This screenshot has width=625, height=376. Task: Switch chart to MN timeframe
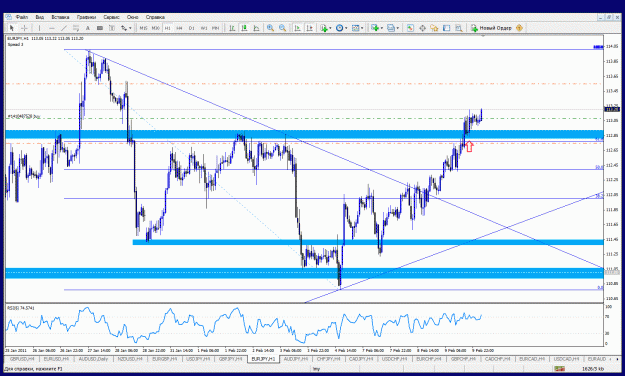point(216,28)
